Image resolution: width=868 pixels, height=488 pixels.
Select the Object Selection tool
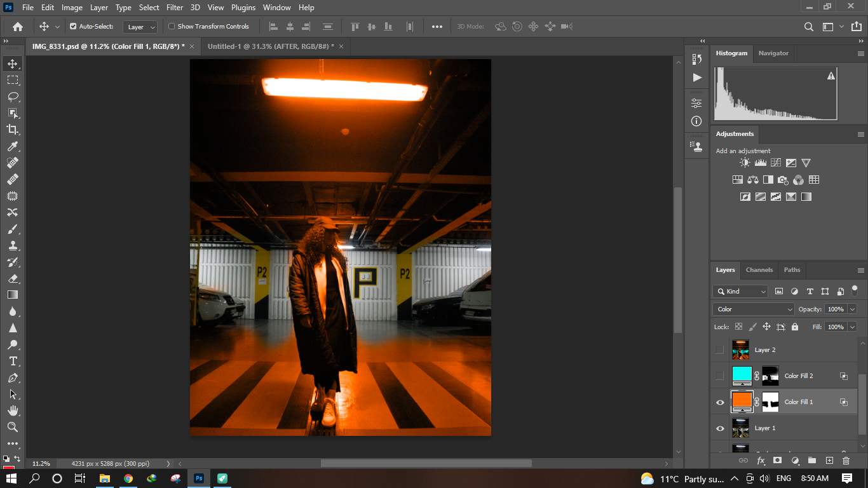[x=13, y=113]
